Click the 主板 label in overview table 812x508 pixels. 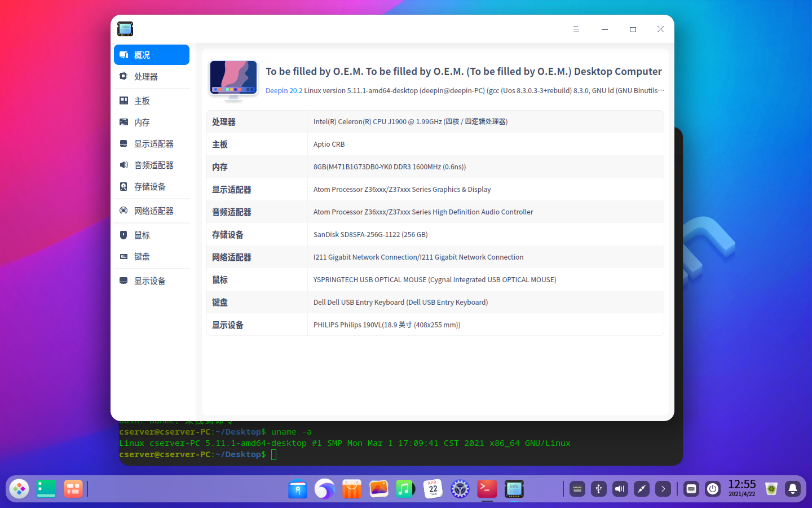220,144
